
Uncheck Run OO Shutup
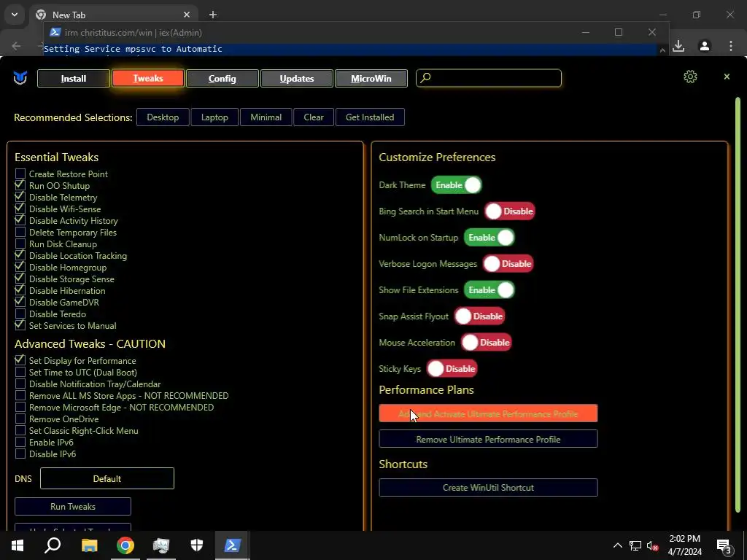click(20, 185)
